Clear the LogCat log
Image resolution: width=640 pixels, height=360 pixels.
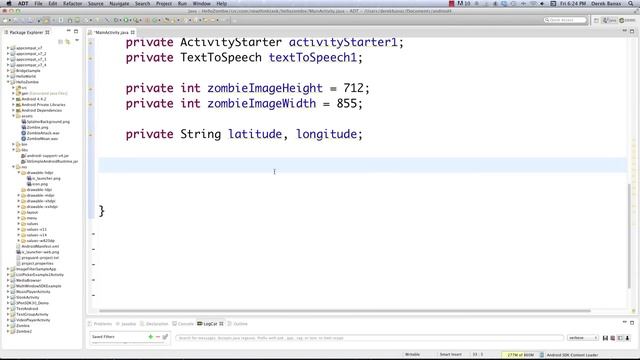point(613,338)
